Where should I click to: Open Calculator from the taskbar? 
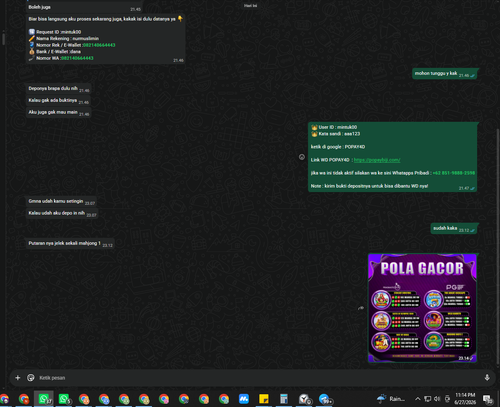284,399
